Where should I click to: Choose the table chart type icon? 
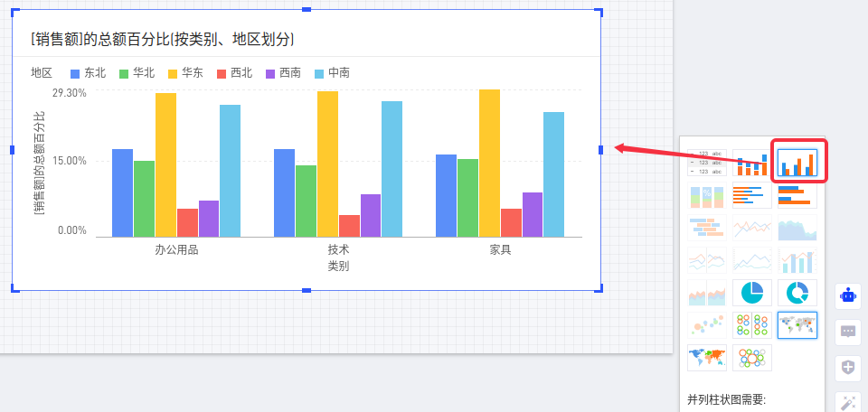pyautogui.click(x=706, y=163)
